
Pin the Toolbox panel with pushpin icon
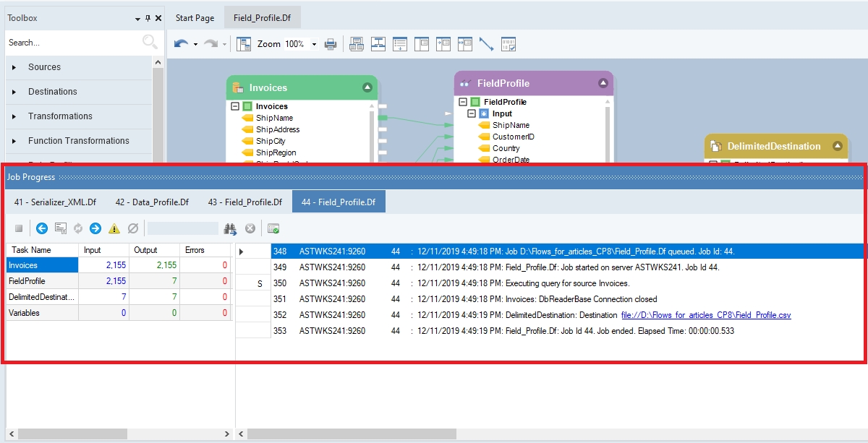[148, 18]
